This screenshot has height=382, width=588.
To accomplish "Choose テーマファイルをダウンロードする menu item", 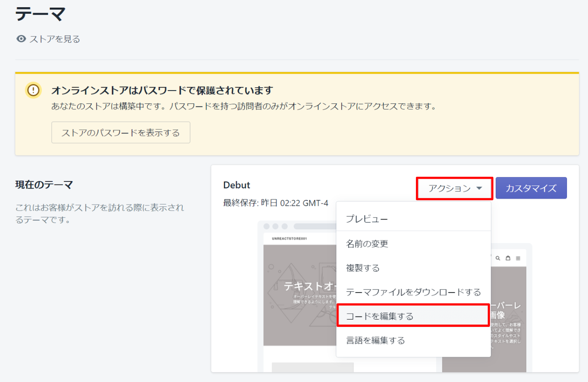I will click(x=413, y=292).
